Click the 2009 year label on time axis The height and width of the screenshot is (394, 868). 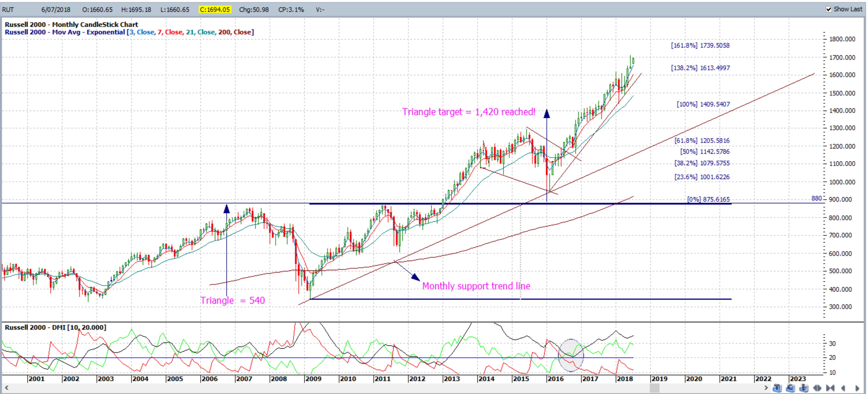coord(313,379)
